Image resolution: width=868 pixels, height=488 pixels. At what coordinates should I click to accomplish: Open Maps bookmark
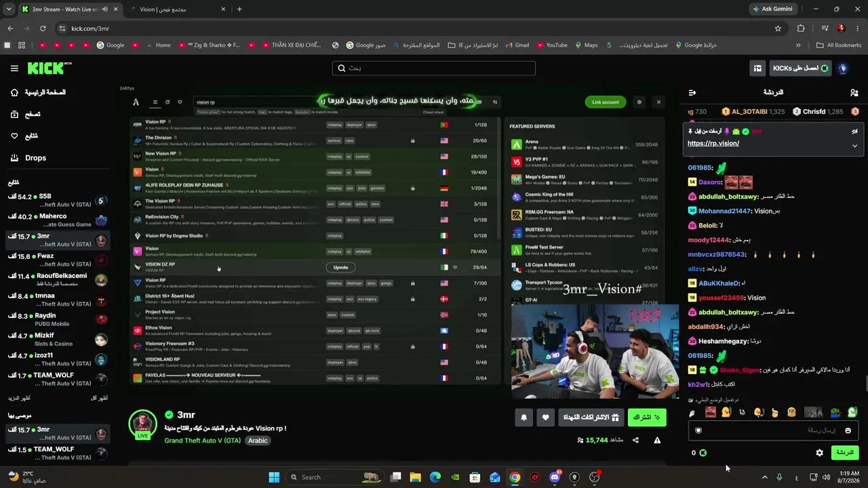tap(586, 45)
